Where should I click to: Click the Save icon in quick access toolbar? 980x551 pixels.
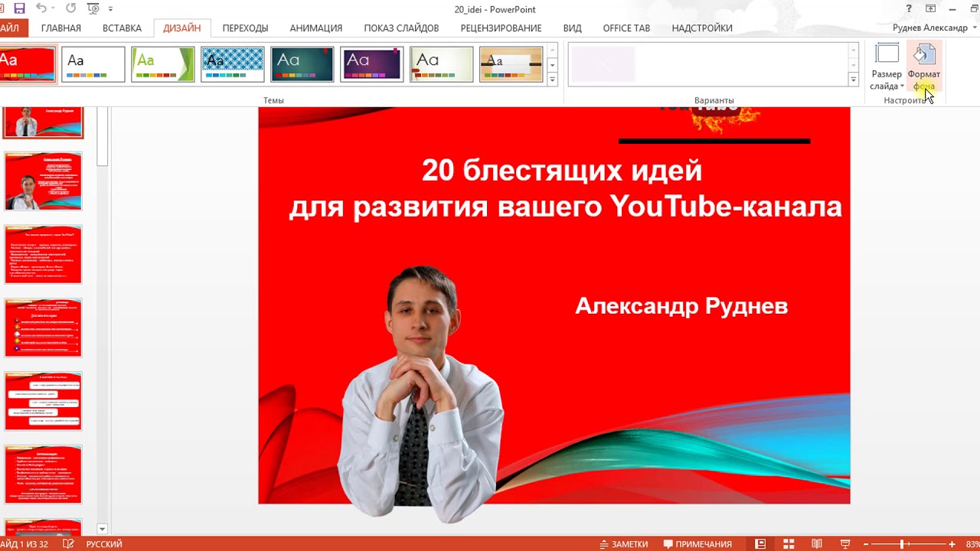pyautogui.click(x=19, y=9)
